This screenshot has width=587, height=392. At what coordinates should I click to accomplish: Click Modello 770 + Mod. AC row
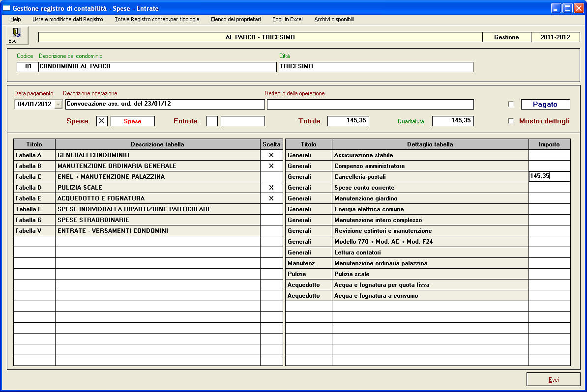tap(428, 242)
